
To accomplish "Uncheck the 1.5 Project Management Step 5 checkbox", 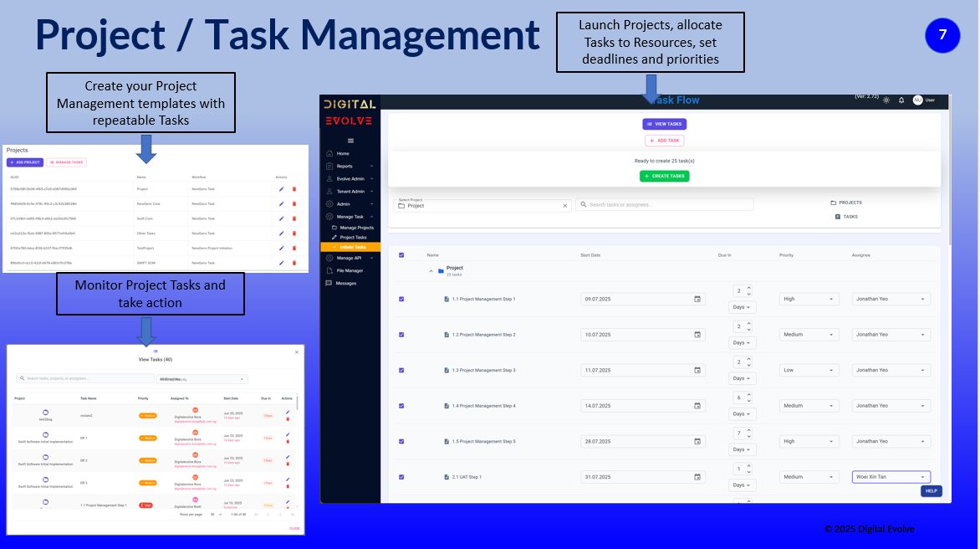I will (x=401, y=441).
